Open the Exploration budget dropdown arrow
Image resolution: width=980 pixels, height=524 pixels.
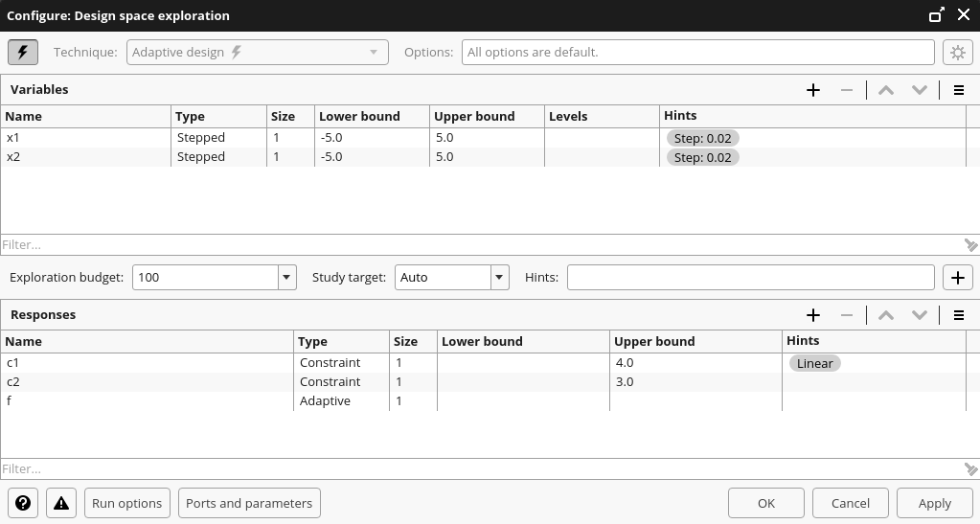click(x=286, y=277)
